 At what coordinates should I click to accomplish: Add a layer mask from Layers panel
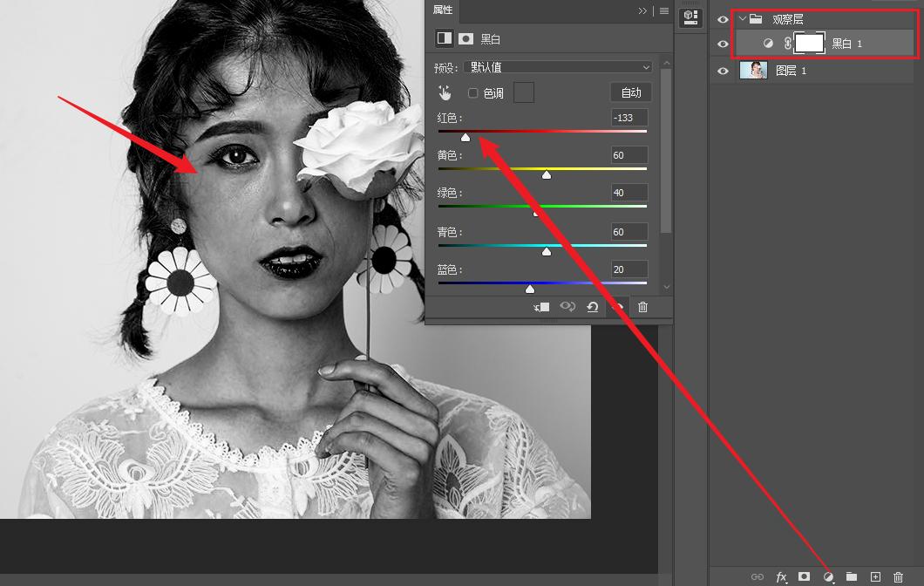pyautogui.click(x=805, y=577)
